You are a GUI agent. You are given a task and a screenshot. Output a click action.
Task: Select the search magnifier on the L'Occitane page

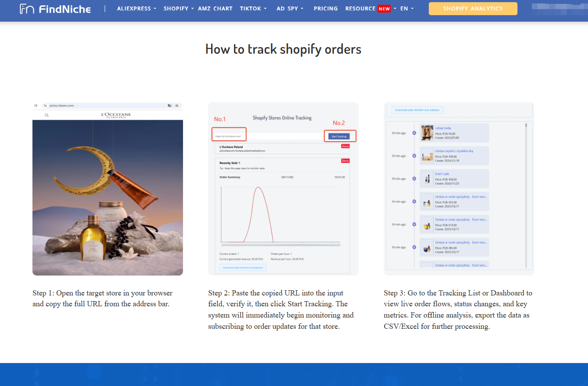pyautogui.click(x=47, y=115)
